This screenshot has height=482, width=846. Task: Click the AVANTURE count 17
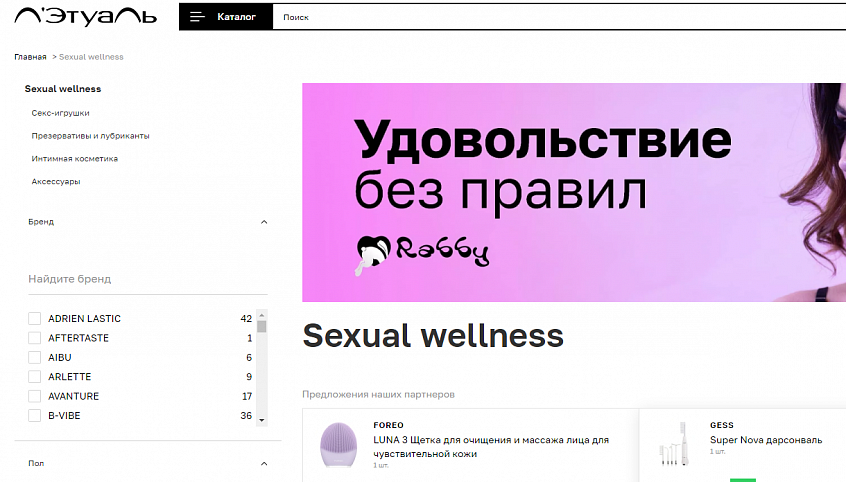click(x=247, y=396)
